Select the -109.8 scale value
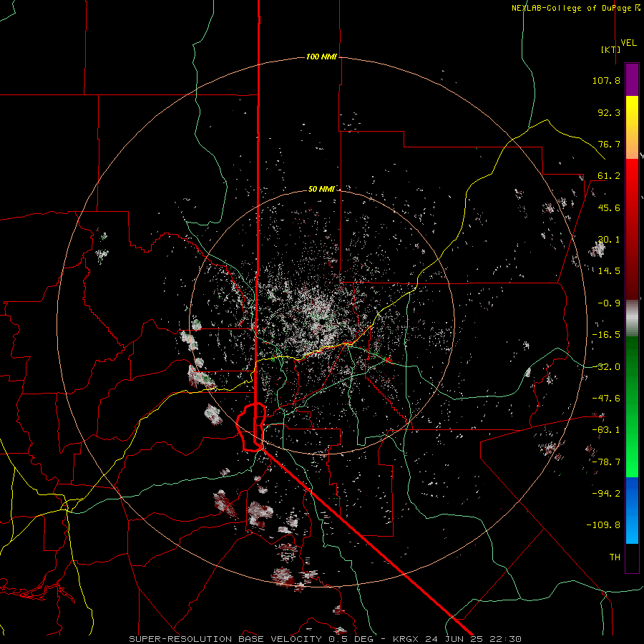The height and width of the screenshot is (644, 644). pos(603,525)
